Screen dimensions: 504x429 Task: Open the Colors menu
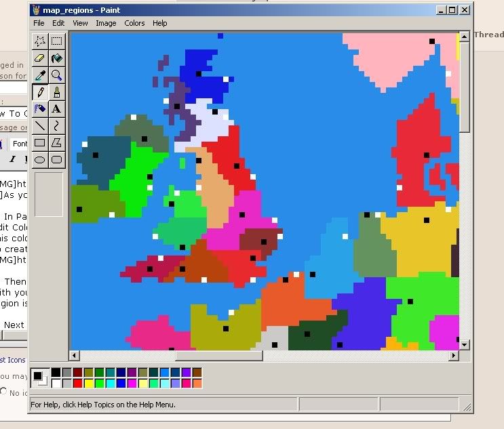[x=134, y=23]
